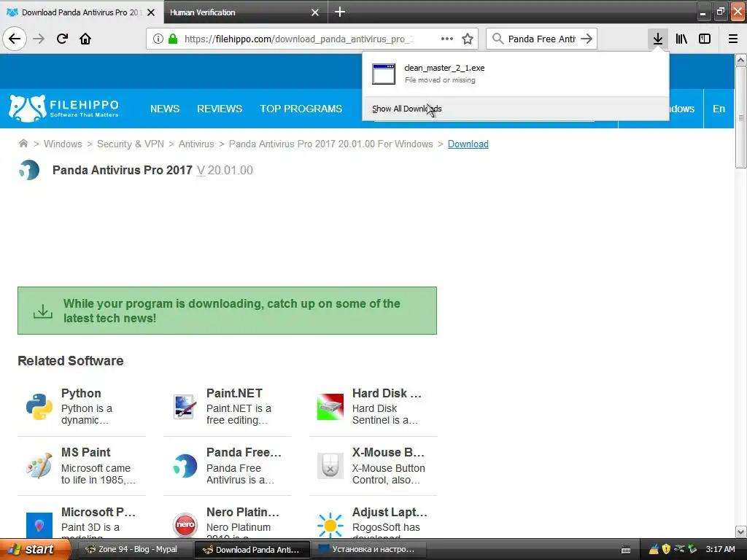Click the clean_master_2_1.exe download entry

(x=516, y=74)
